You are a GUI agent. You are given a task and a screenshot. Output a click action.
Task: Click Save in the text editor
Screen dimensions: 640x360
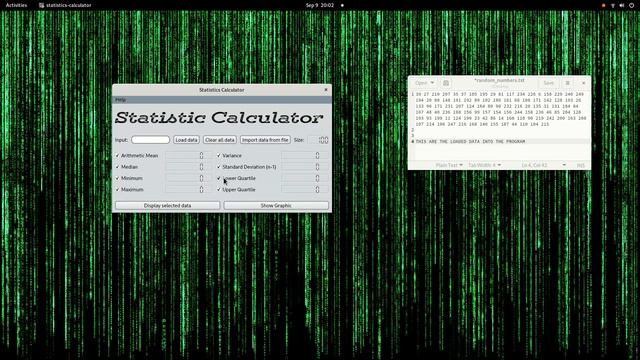point(549,83)
